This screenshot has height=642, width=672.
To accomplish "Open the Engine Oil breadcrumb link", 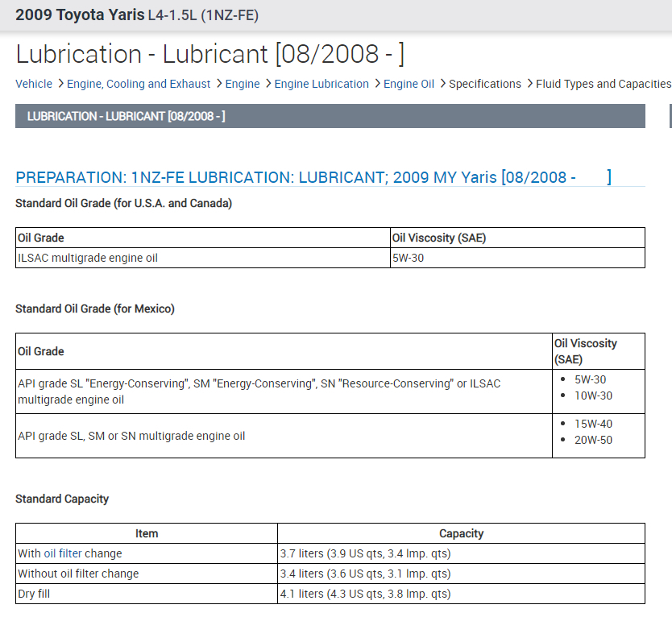I will 409,84.
